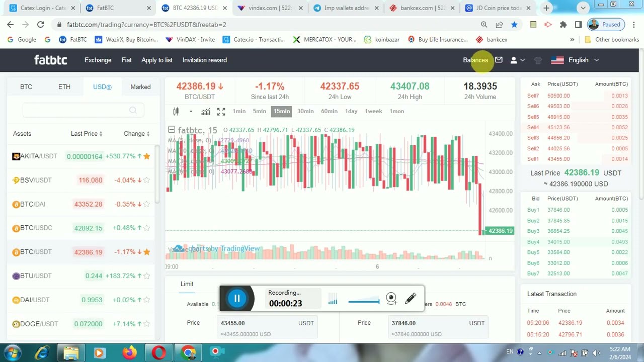Select the pencil annotation tool in the recorder

click(411, 299)
